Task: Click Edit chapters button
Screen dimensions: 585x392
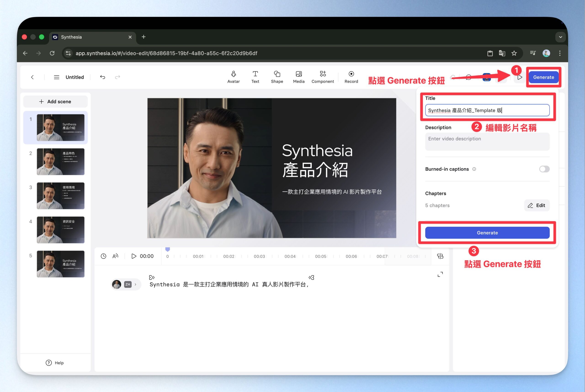Action: [537, 205]
